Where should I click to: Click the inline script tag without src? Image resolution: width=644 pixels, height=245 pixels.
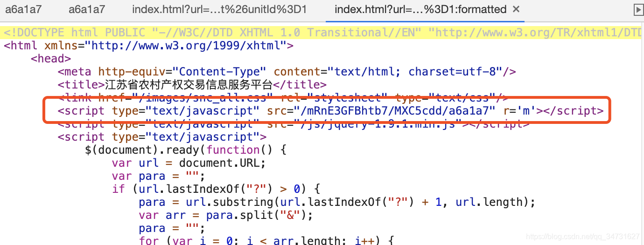click(162, 137)
